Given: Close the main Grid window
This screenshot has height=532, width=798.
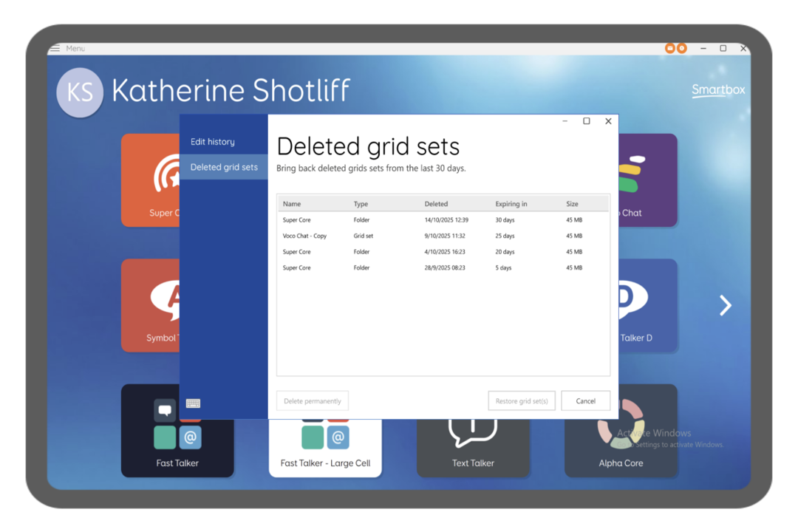Looking at the screenshot, I should [743, 48].
